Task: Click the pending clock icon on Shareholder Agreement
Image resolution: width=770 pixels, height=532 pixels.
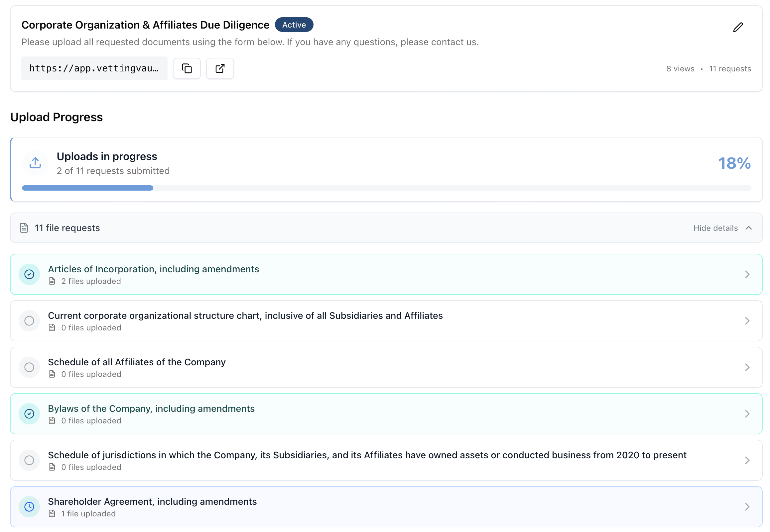Action: [29, 506]
